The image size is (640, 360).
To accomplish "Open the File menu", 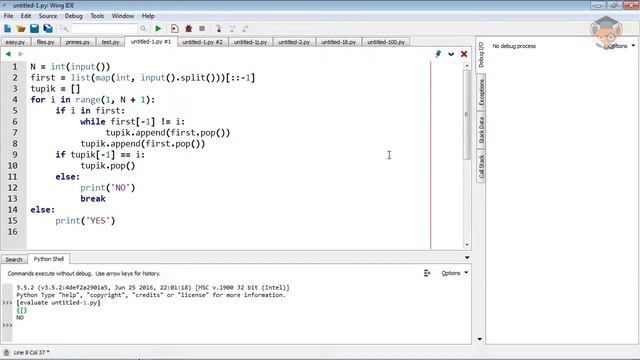I will [x=9, y=16].
